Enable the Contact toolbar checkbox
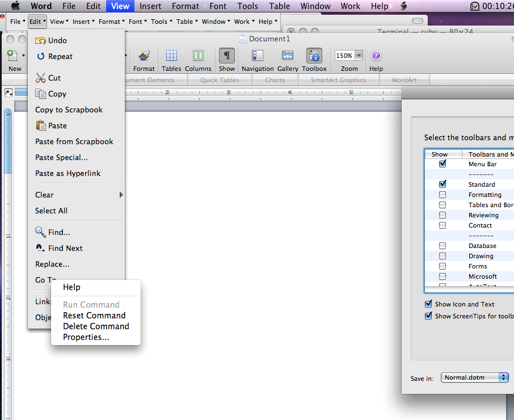 [x=443, y=225]
